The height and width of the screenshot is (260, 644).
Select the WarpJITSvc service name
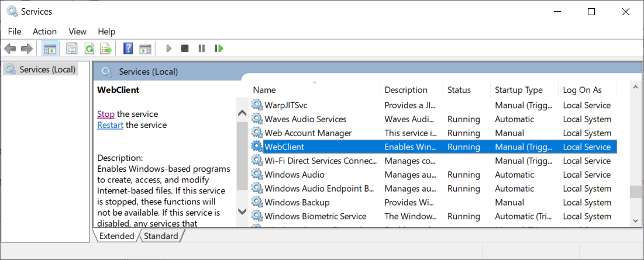pyautogui.click(x=286, y=105)
